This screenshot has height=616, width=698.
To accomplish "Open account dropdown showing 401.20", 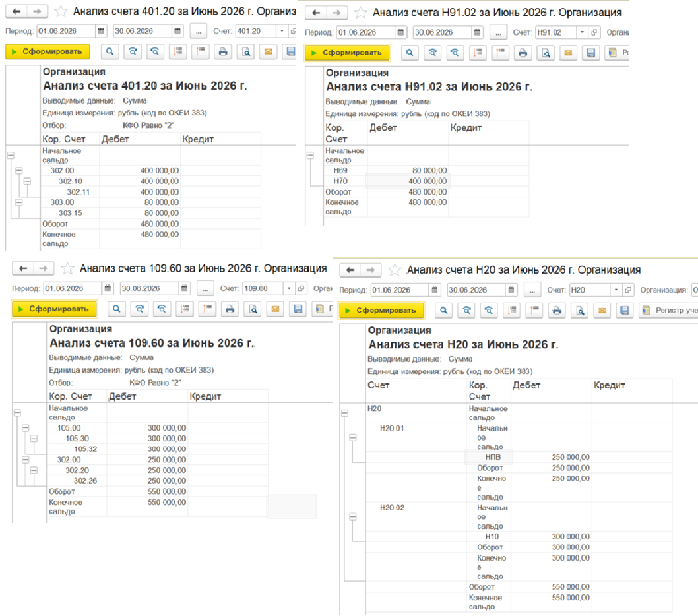I will click(282, 31).
